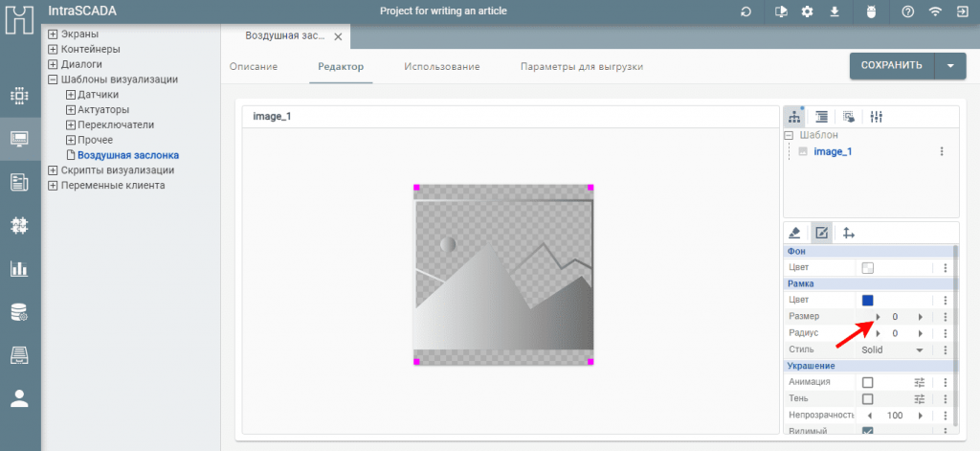Open the Стиль Solid dropdown
980x451 pixels.
click(894, 350)
